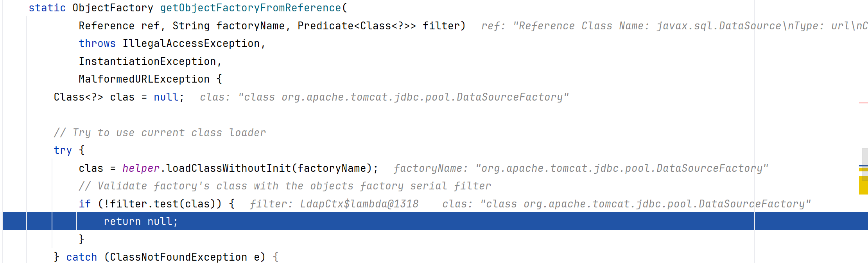Viewport: 868px width, 263px height.
Task: Click MalformedURLException in throws clause
Action: 144,79
